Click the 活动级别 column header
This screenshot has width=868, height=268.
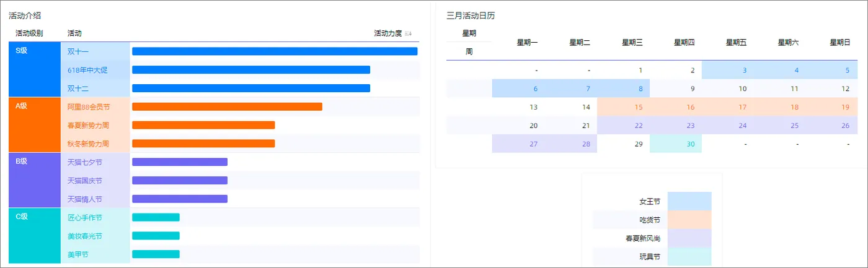(29, 33)
